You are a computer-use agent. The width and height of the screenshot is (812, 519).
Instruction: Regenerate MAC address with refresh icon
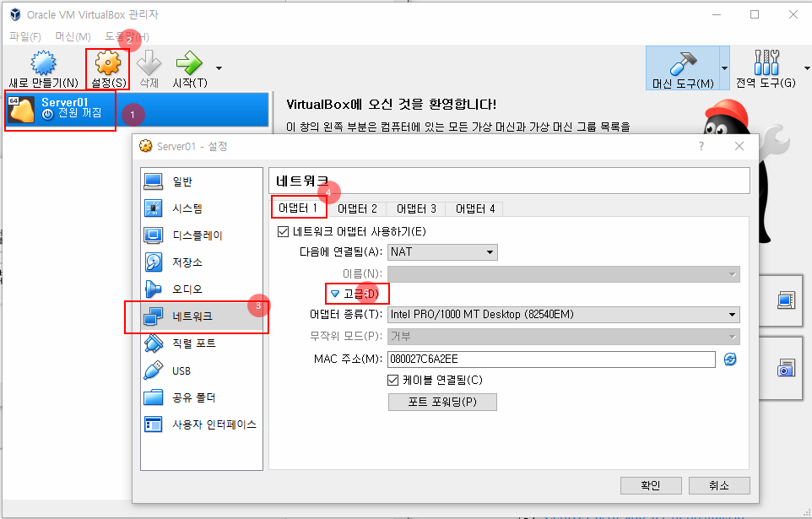click(x=730, y=359)
